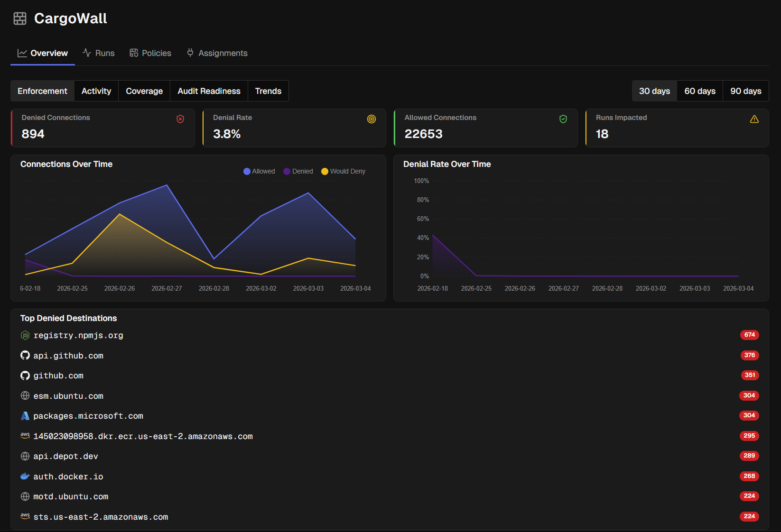
Task: Open the Audit Readiness tab
Action: pos(209,91)
